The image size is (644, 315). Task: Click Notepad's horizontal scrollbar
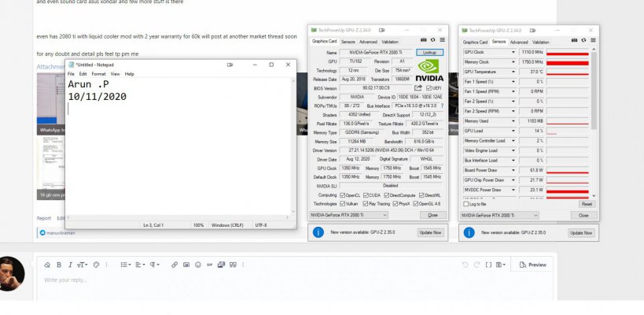click(x=179, y=217)
